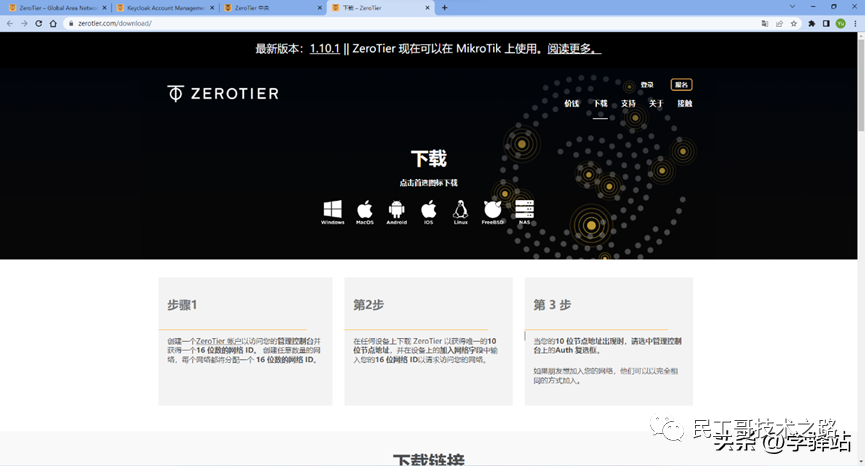
Task: Open the 接触 contact menu item
Action: point(685,103)
